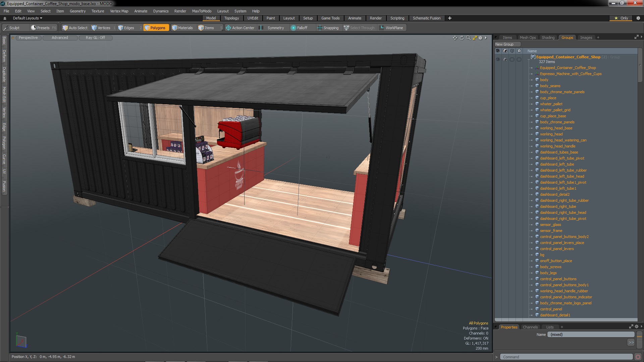The image size is (644, 362).
Task: Click viewport rotate view icon
Action: point(462,38)
